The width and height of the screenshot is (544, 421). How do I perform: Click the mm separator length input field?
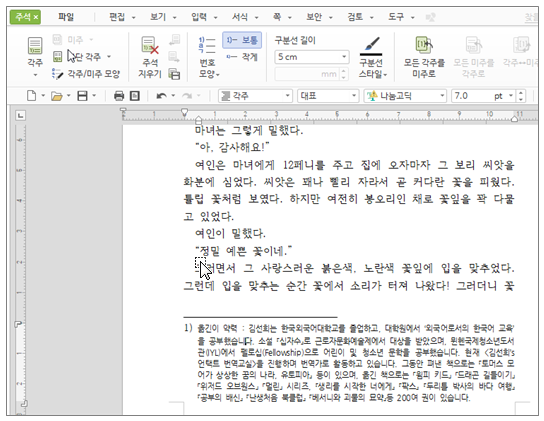(307, 74)
